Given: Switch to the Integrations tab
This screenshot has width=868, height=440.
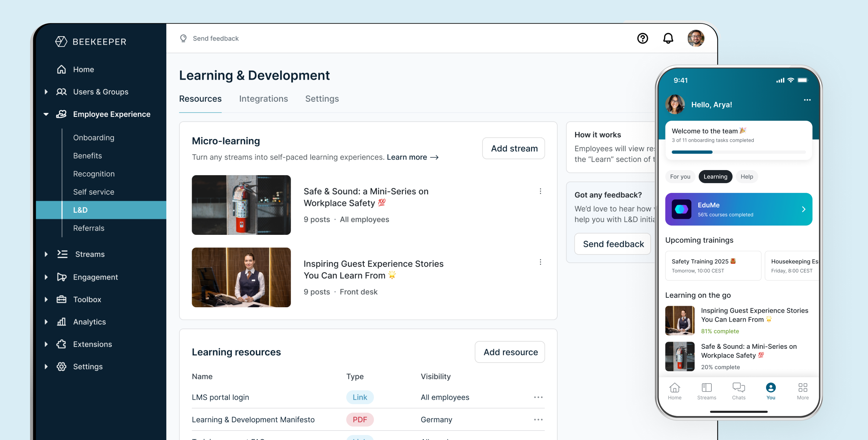Looking at the screenshot, I should (x=263, y=99).
